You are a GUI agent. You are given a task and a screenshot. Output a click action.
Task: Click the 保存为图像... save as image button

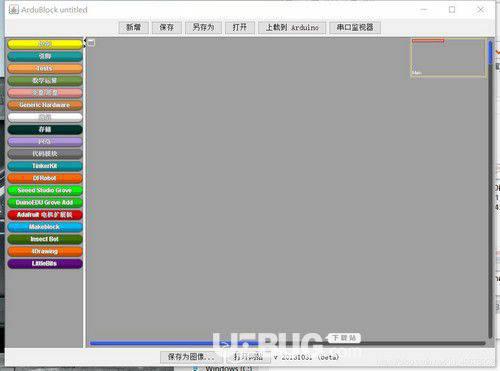pos(191,357)
